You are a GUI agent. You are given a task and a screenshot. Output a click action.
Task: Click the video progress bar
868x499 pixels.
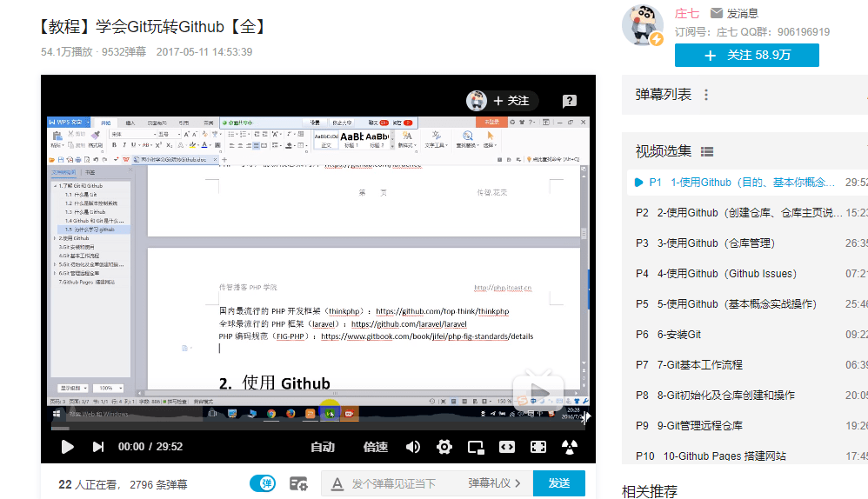click(318, 429)
